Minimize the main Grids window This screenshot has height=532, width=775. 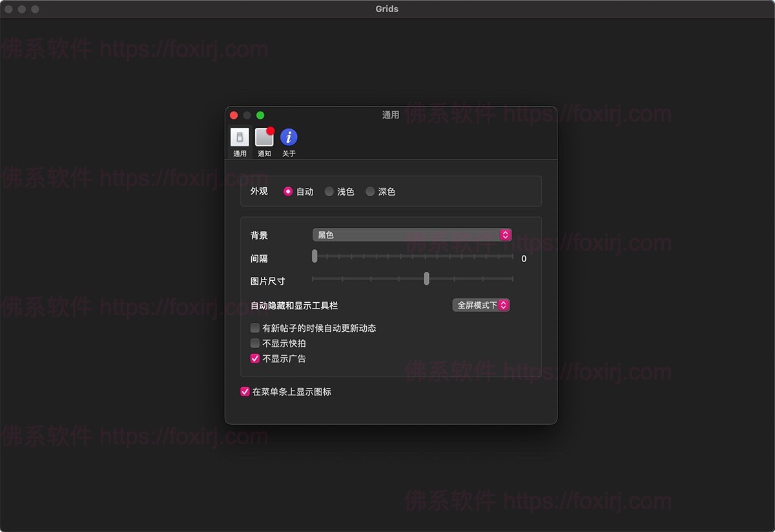[x=21, y=9]
